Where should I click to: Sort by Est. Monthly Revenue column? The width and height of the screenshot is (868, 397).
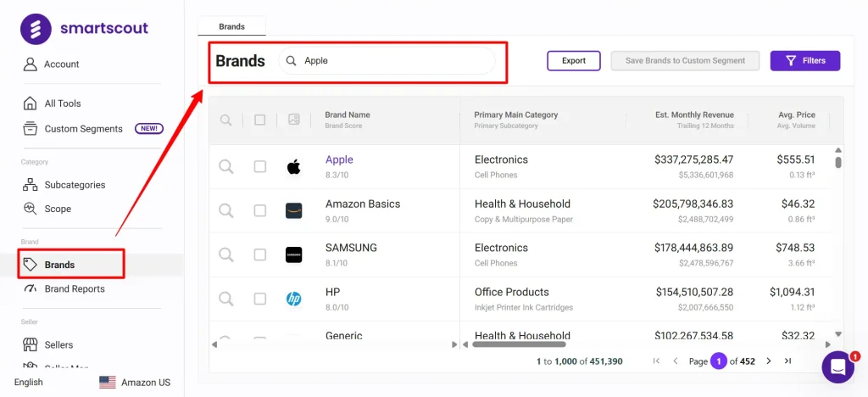click(x=694, y=115)
